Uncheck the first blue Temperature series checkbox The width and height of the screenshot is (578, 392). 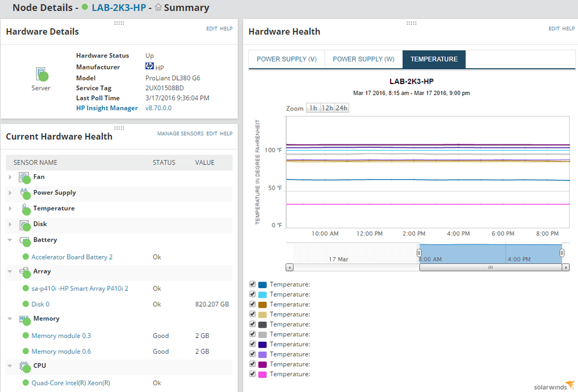tap(252, 284)
